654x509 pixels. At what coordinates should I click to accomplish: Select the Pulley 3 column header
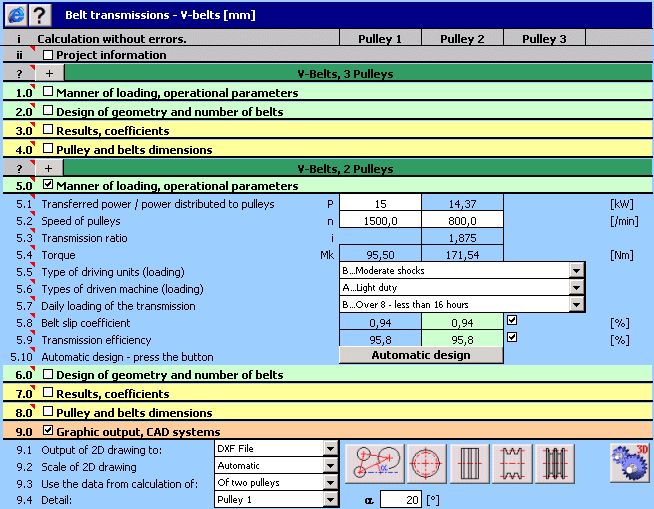coord(544,38)
